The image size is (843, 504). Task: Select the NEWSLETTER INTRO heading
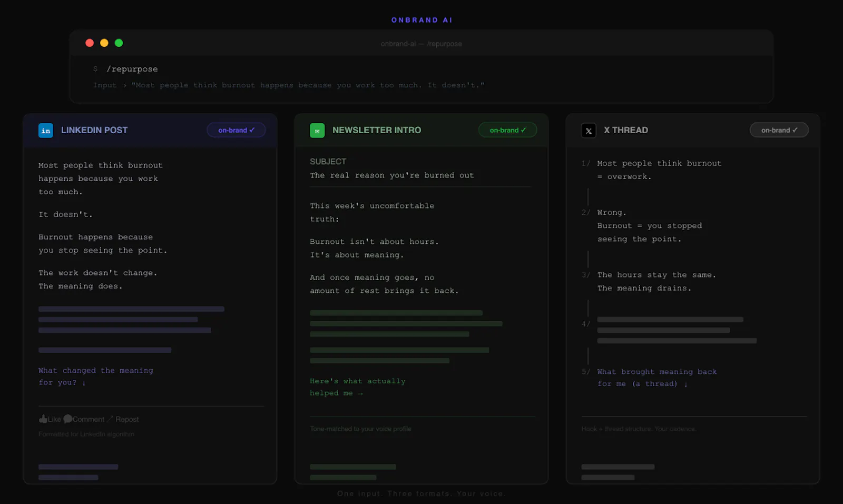click(x=377, y=130)
